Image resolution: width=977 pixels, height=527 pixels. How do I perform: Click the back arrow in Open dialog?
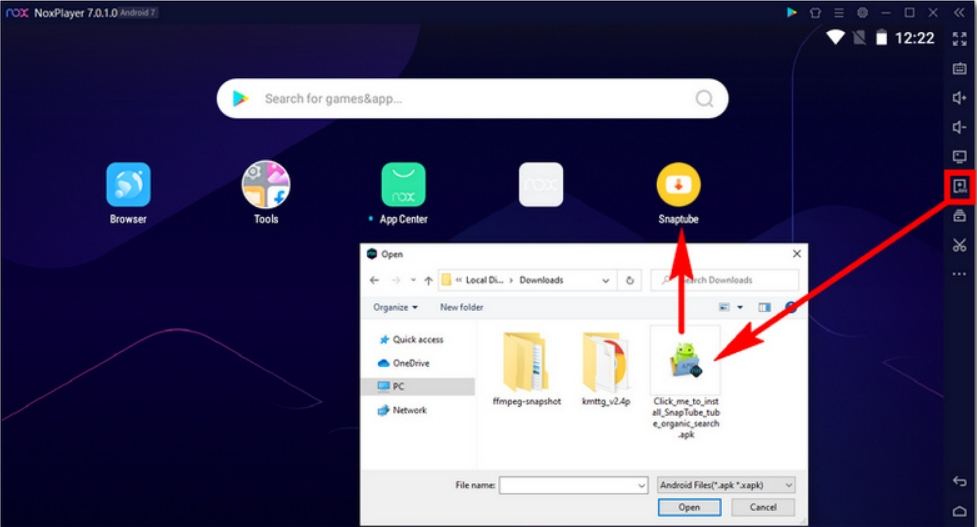(x=374, y=280)
